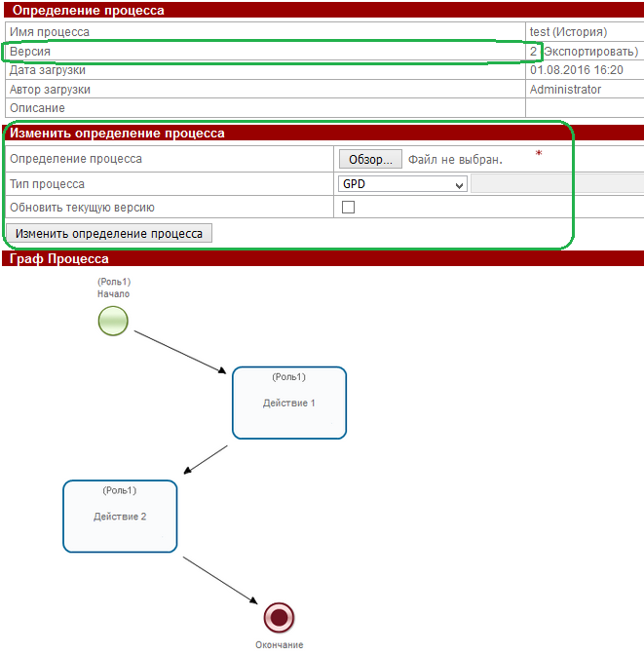
Task: Select the green Начало start node
Action: pos(113,321)
